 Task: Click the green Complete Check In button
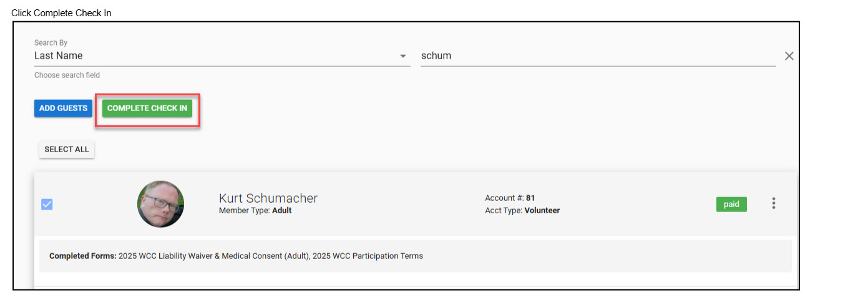[x=147, y=109]
